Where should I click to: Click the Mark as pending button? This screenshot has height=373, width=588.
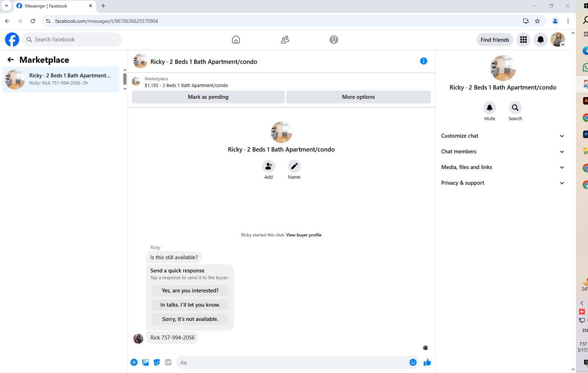208,97
